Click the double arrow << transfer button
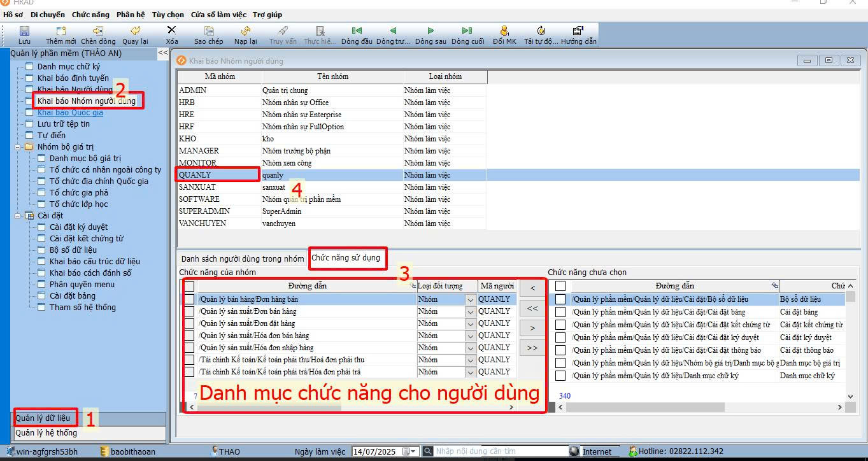 [532, 308]
